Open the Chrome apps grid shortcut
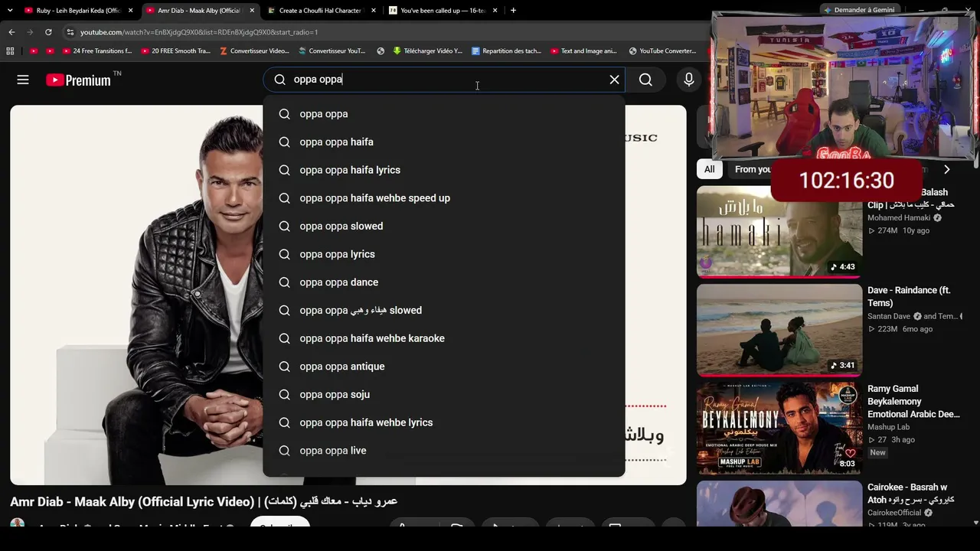 (10, 51)
